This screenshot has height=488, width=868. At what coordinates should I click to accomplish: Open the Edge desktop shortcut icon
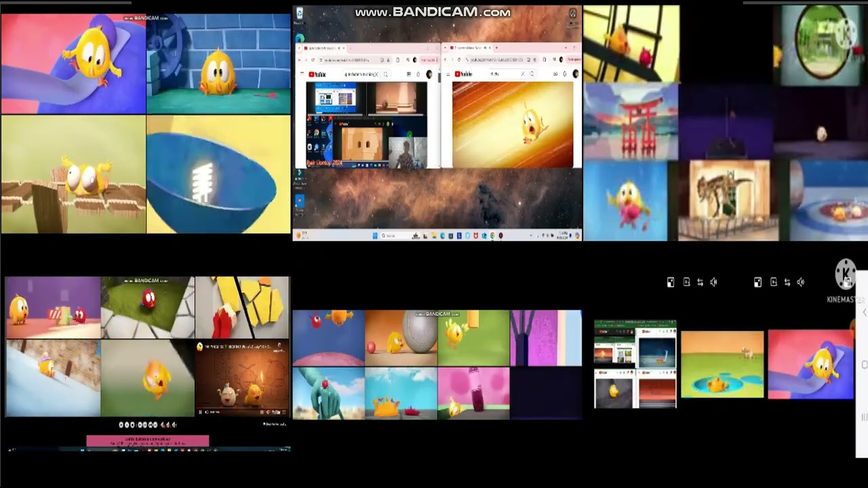300,38
